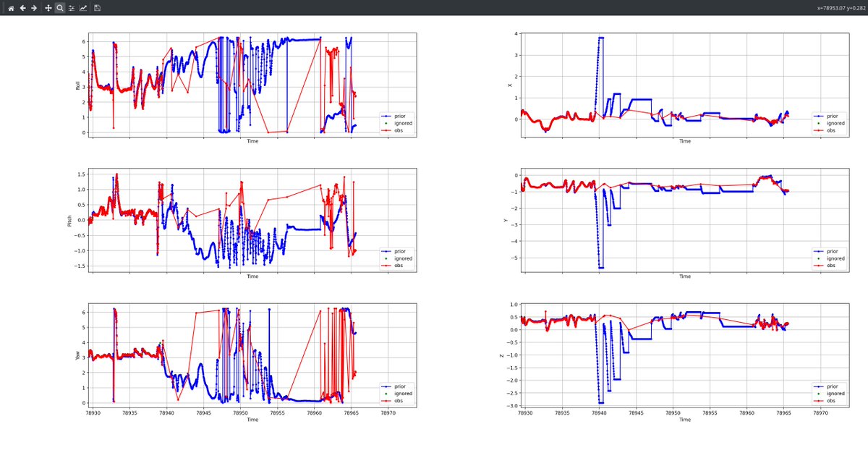
Task: Click 'obs' in the Pitch plot legend
Action: point(398,266)
